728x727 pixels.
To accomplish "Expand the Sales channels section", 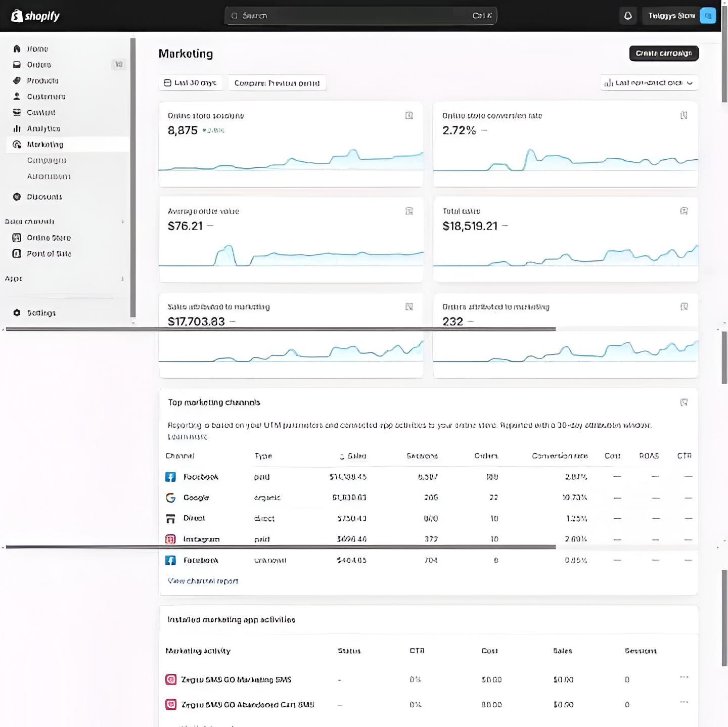I will 122,222.
